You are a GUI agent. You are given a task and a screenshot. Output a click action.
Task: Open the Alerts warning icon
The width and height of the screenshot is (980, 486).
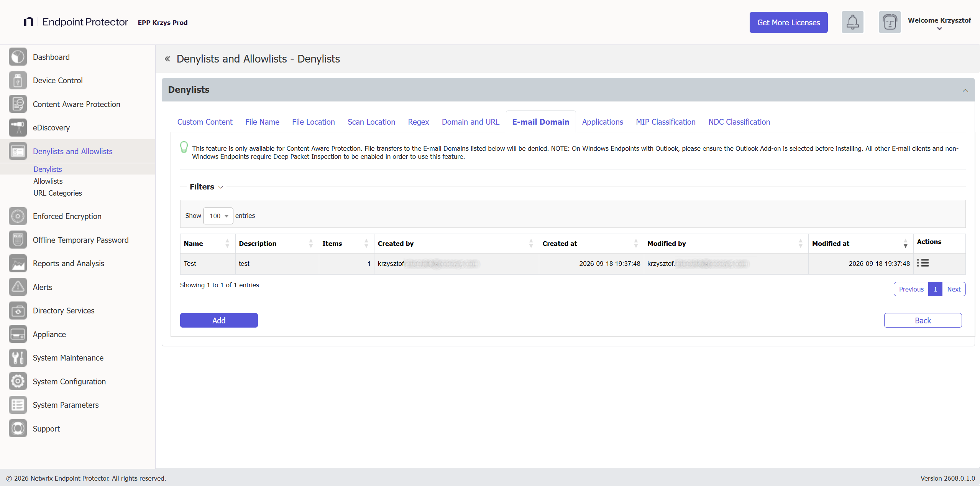pyautogui.click(x=18, y=287)
